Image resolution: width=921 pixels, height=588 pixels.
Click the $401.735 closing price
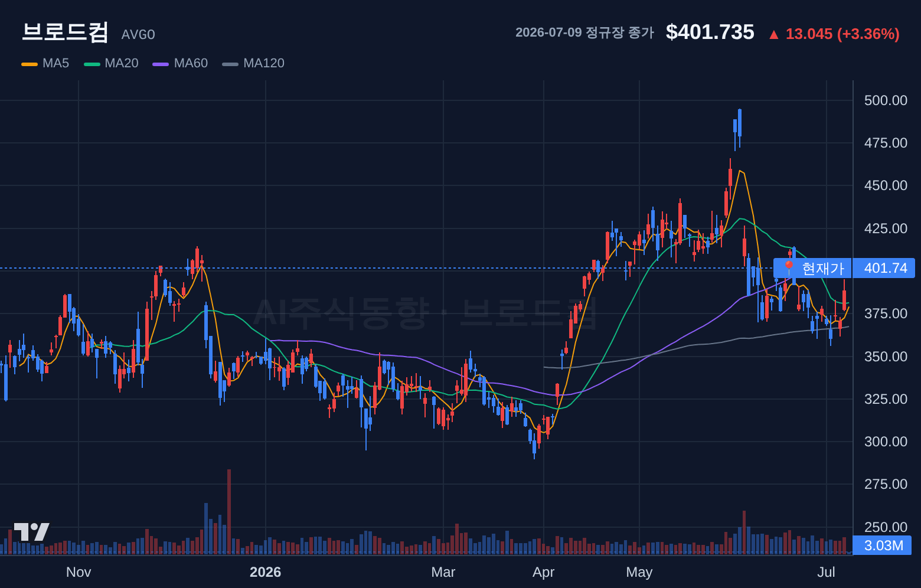710,32
